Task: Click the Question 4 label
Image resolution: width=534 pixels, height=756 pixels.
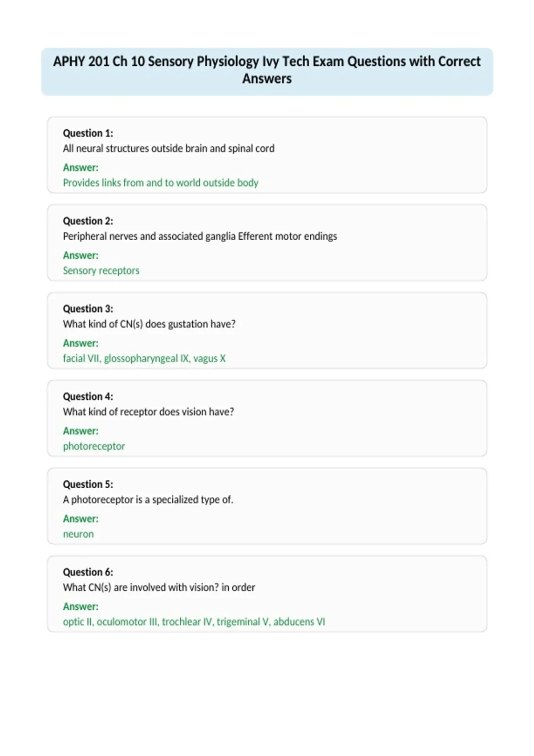Action: 88,396
